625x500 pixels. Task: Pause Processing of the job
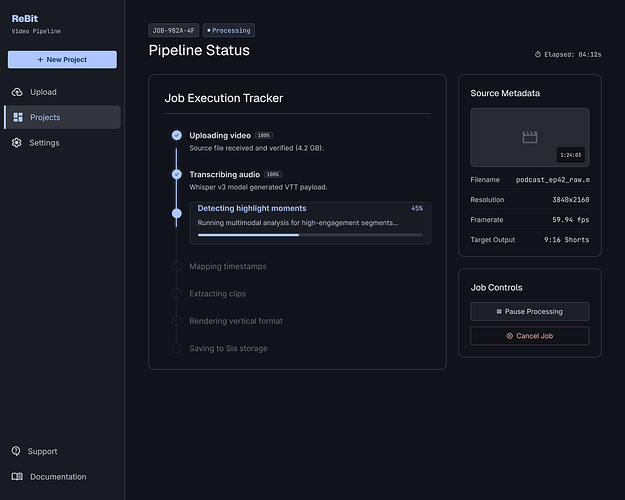tap(530, 311)
